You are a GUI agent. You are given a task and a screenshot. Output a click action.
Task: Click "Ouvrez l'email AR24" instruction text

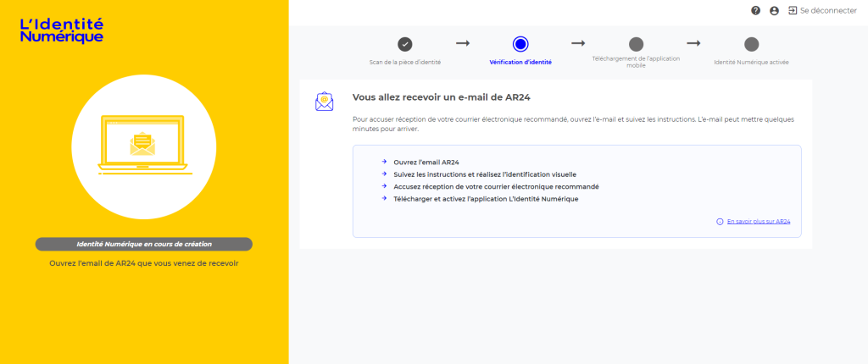click(426, 162)
